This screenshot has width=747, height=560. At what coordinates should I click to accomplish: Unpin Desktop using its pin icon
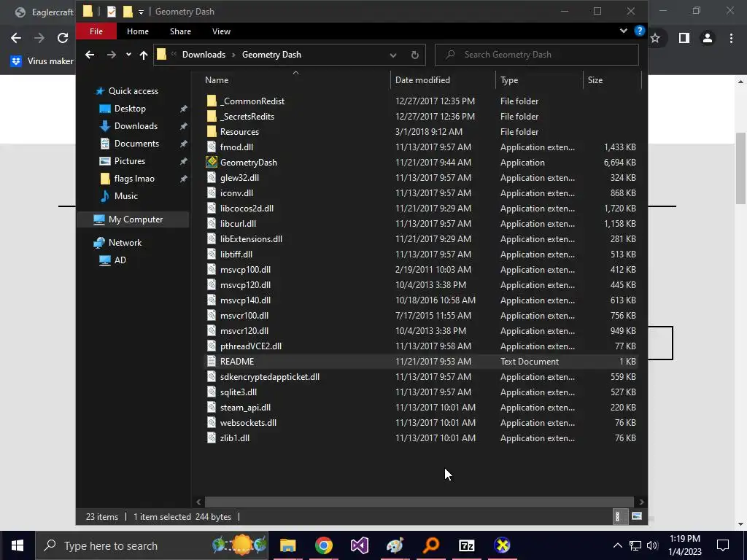coord(183,109)
